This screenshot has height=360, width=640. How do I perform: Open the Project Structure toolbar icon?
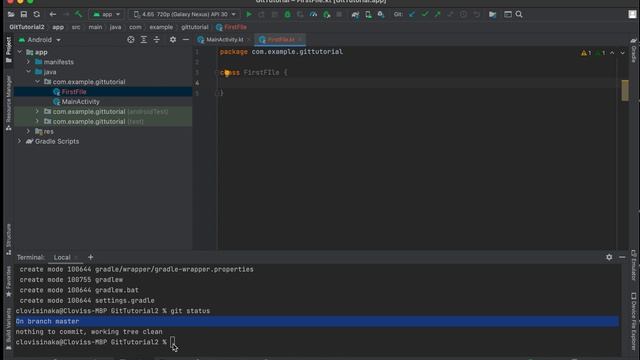pyautogui.click(x=493, y=14)
